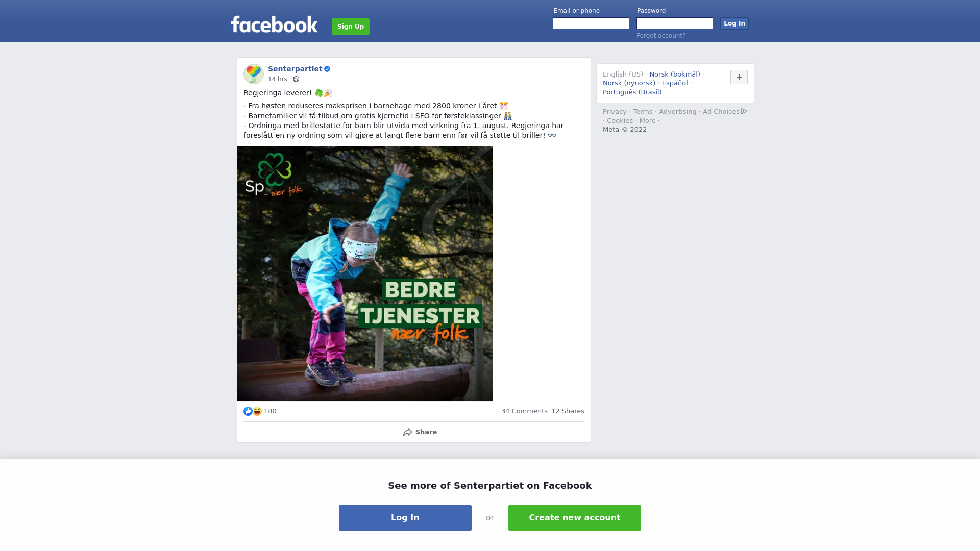
Task: Click the public globe icon by timestamp
Action: [296, 79]
